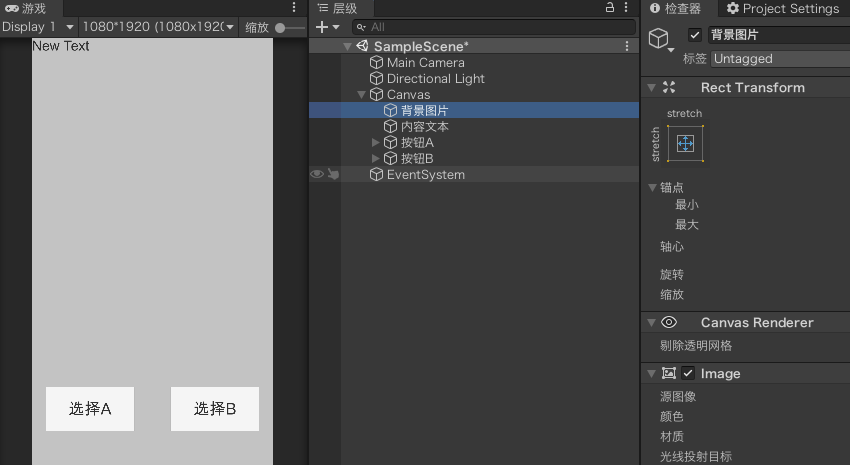Screen dimensions: 850x465
Task: Open the 1080*1920 resolution dropdown
Action: (158, 27)
